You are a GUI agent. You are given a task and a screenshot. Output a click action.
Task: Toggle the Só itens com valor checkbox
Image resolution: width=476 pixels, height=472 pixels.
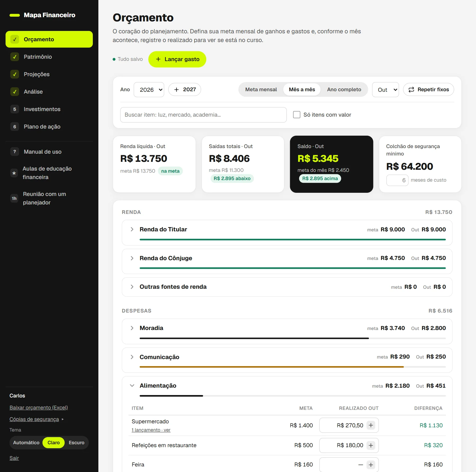click(297, 115)
